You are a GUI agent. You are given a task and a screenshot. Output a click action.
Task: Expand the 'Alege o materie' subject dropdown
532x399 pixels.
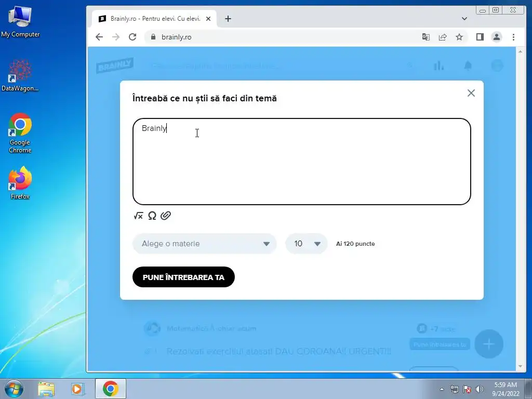coord(205,244)
